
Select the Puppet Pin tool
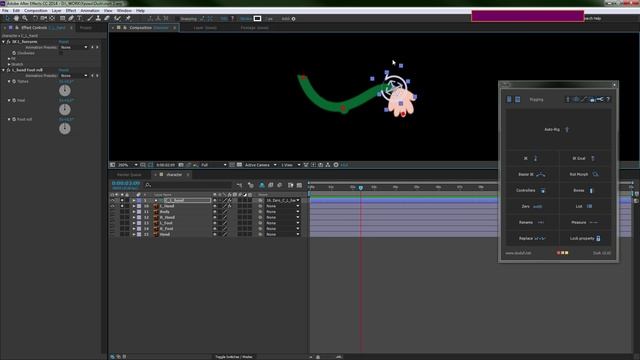pyautogui.click(x=128, y=18)
